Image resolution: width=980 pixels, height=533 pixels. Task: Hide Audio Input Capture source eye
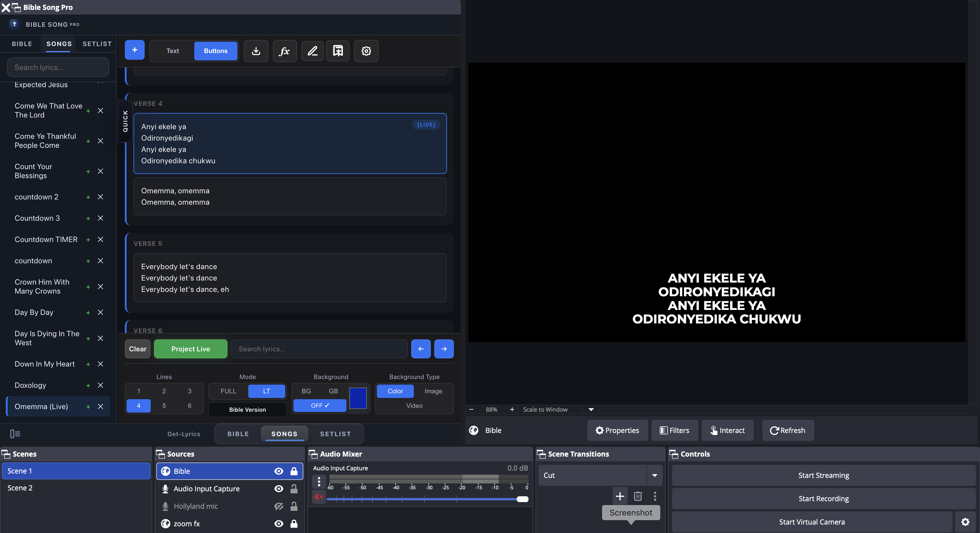[x=279, y=488]
